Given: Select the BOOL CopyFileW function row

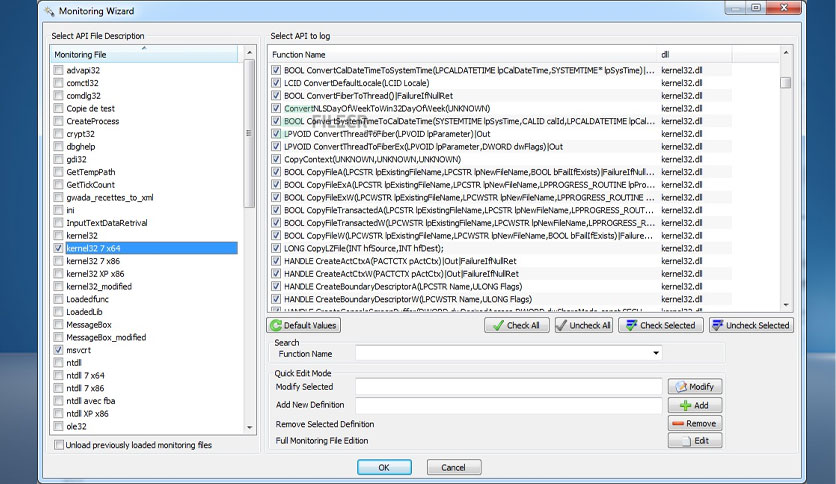Looking at the screenshot, I should (500, 235).
